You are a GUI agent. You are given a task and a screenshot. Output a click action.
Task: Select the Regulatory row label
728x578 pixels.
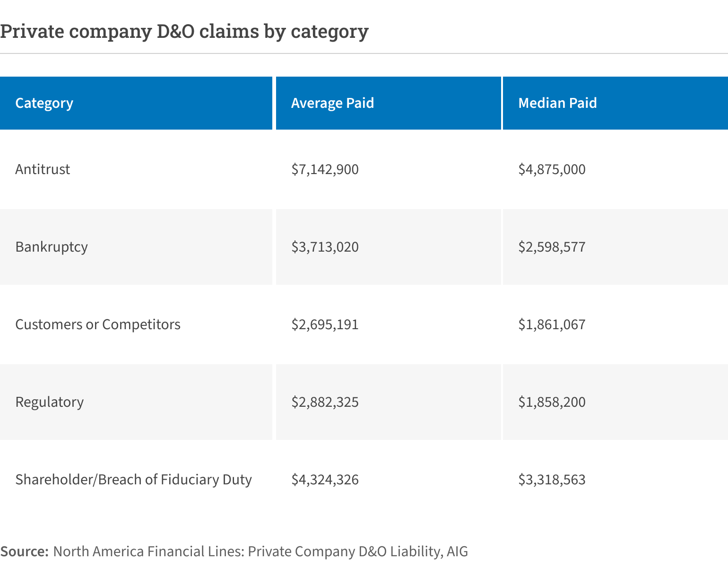click(x=50, y=402)
